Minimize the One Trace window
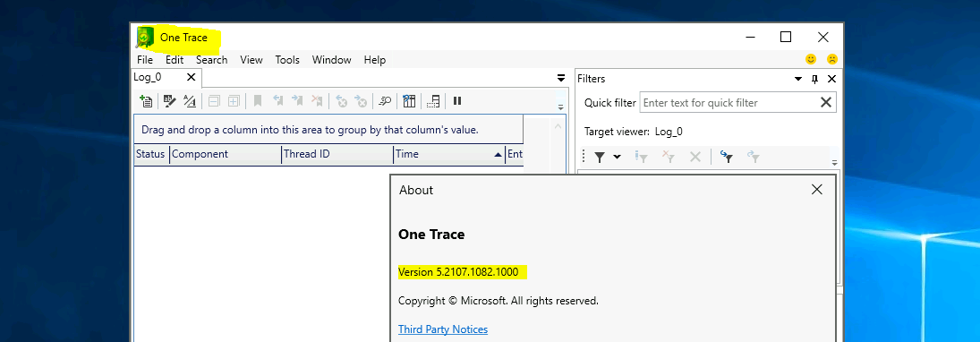 click(x=752, y=37)
